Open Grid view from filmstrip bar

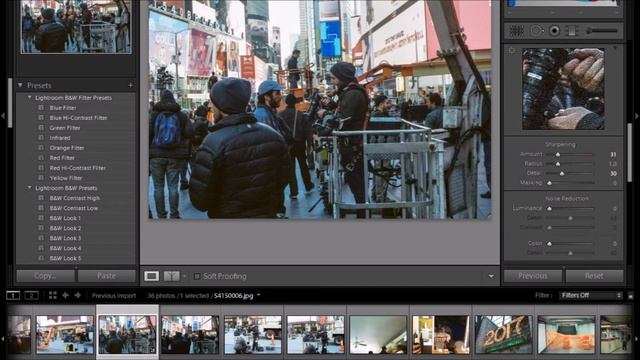coord(53,296)
